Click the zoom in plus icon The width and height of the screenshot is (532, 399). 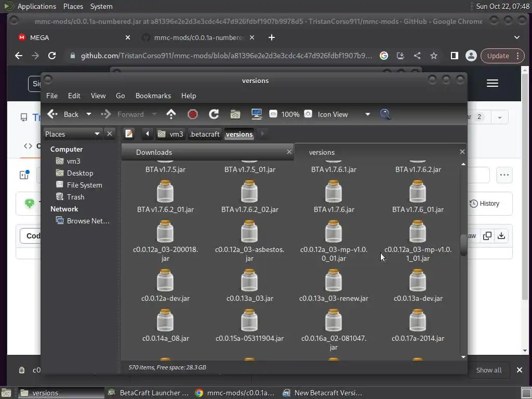(x=308, y=114)
